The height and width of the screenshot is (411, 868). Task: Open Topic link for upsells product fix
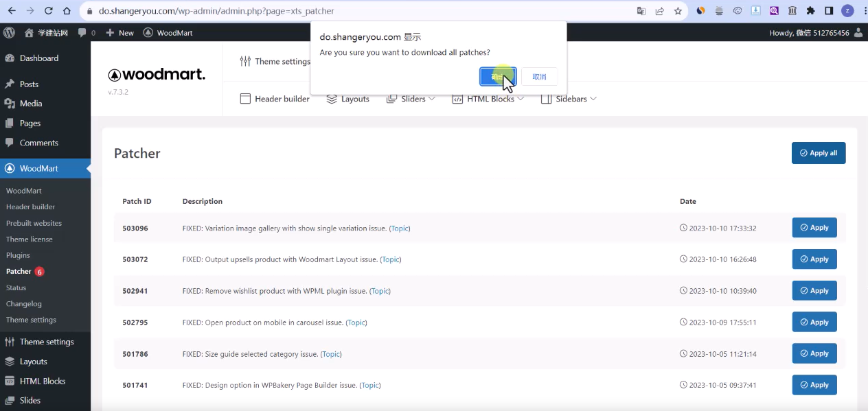coord(391,259)
